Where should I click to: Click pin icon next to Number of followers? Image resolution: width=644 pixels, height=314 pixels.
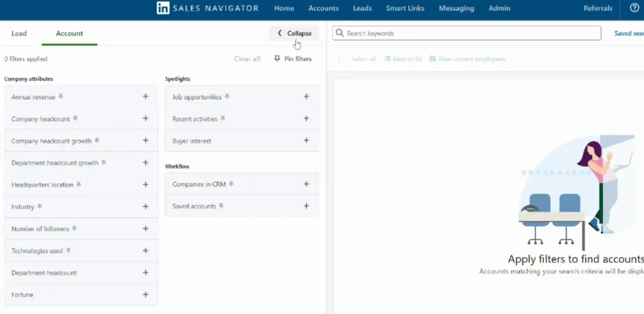click(x=74, y=229)
